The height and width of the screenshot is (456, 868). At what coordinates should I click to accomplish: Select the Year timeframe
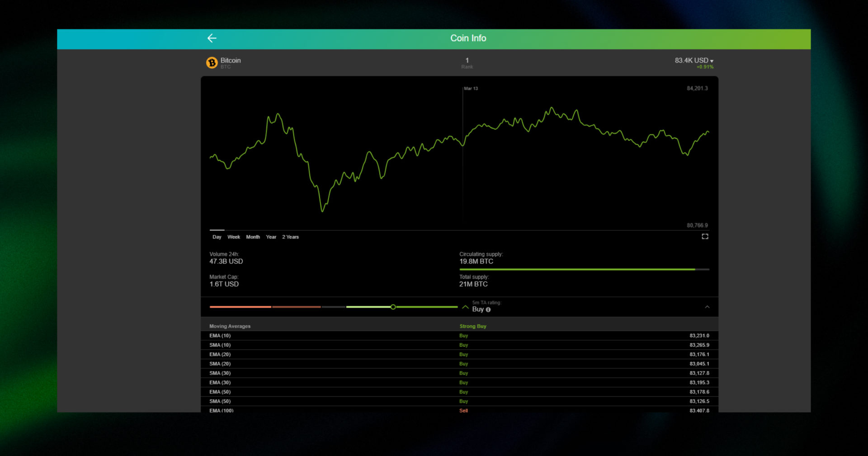tap(271, 237)
